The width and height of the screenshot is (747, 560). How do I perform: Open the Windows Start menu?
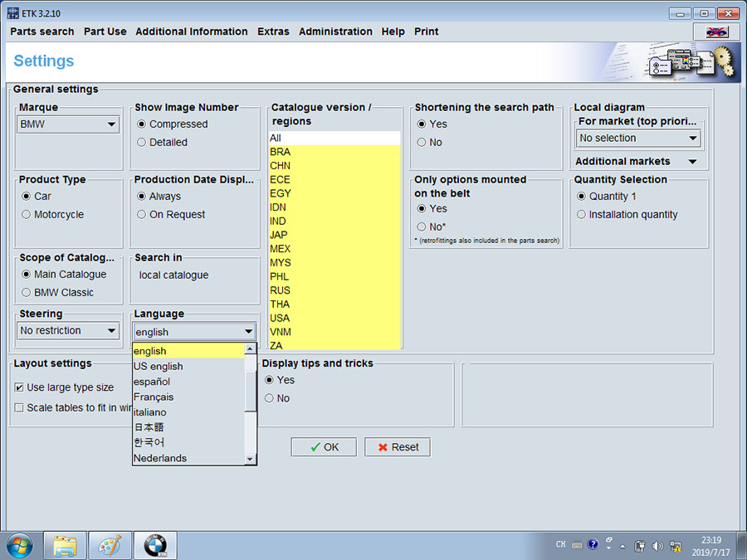point(20,546)
